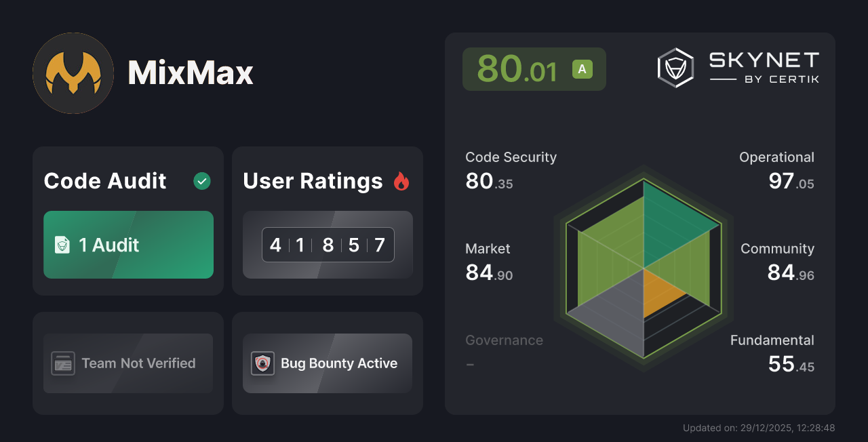
Task: Click the Skynet hexagon shield logo
Action: click(x=675, y=67)
